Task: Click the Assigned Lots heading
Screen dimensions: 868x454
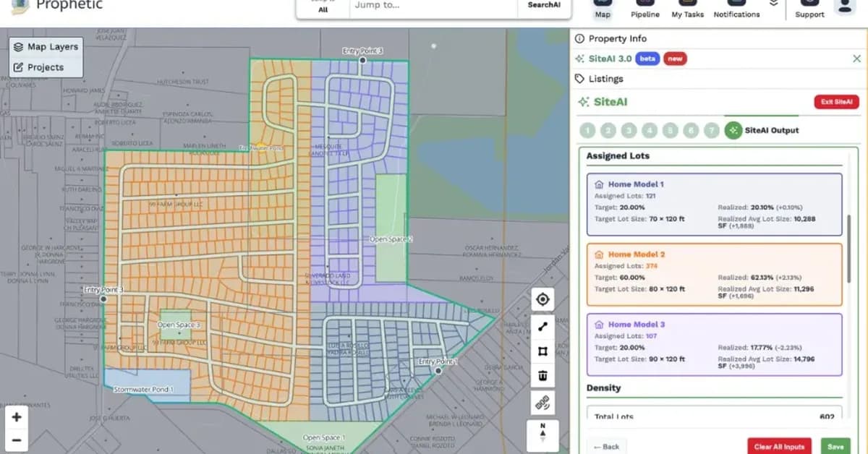Action: [x=618, y=155]
